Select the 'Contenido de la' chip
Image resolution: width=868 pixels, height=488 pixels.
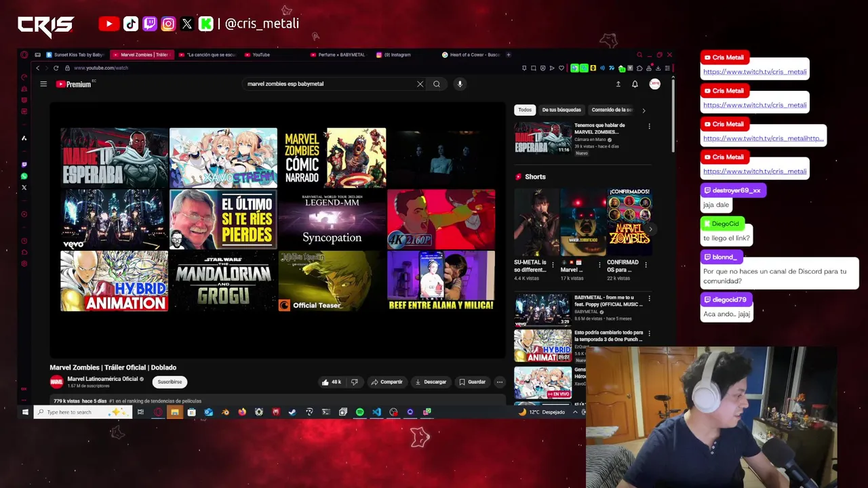(x=612, y=110)
